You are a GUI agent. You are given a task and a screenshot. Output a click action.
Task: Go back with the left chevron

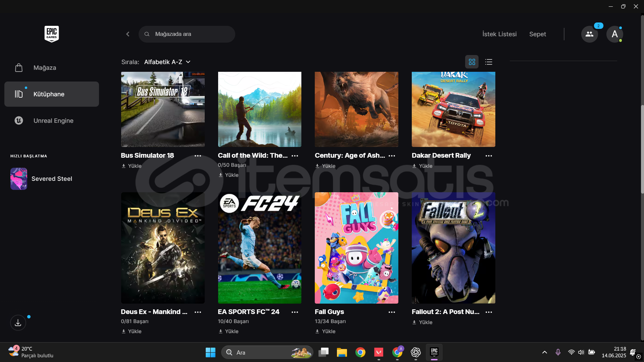pos(128,34)
